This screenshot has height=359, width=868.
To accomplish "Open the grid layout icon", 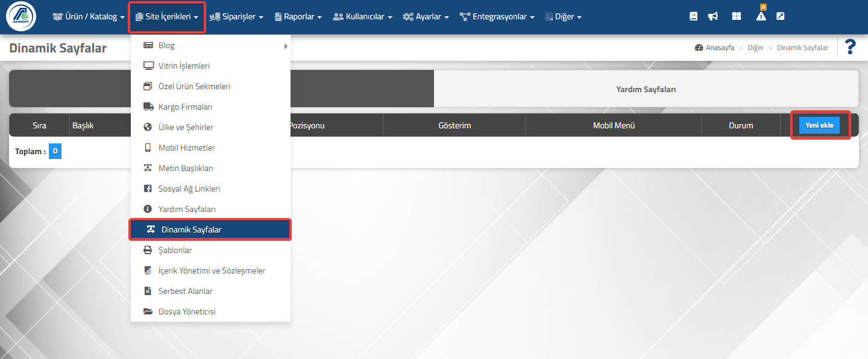I will (x=736, y=17).
